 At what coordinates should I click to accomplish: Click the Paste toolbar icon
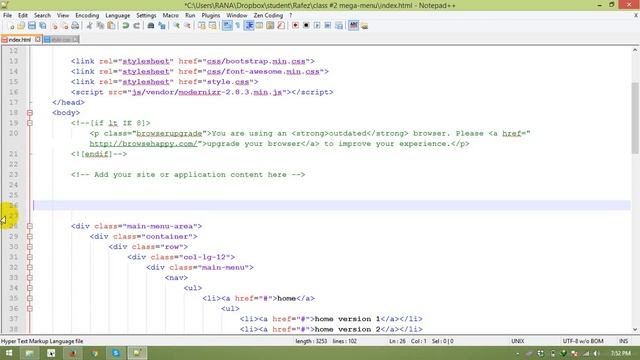pos(111,26)
